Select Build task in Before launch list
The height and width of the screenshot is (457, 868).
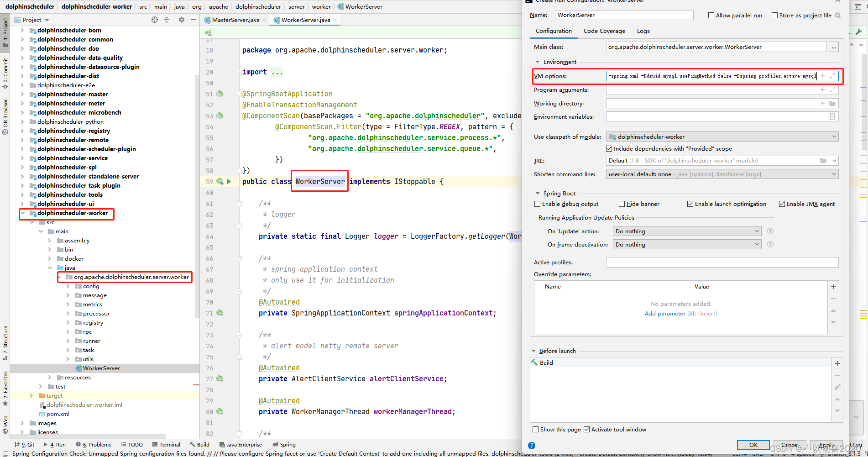pos(546,362)
